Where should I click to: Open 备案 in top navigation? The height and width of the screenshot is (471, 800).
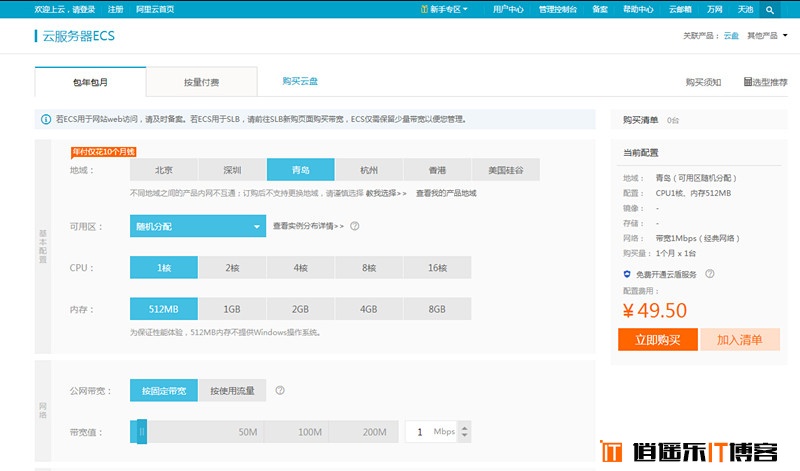[x=599, y=9]
